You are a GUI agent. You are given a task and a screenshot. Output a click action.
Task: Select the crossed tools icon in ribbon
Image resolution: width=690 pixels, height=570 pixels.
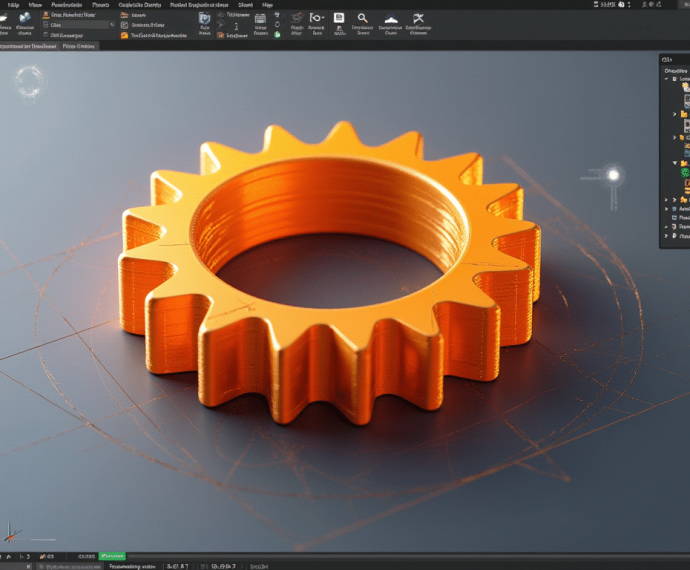(418, 19)
